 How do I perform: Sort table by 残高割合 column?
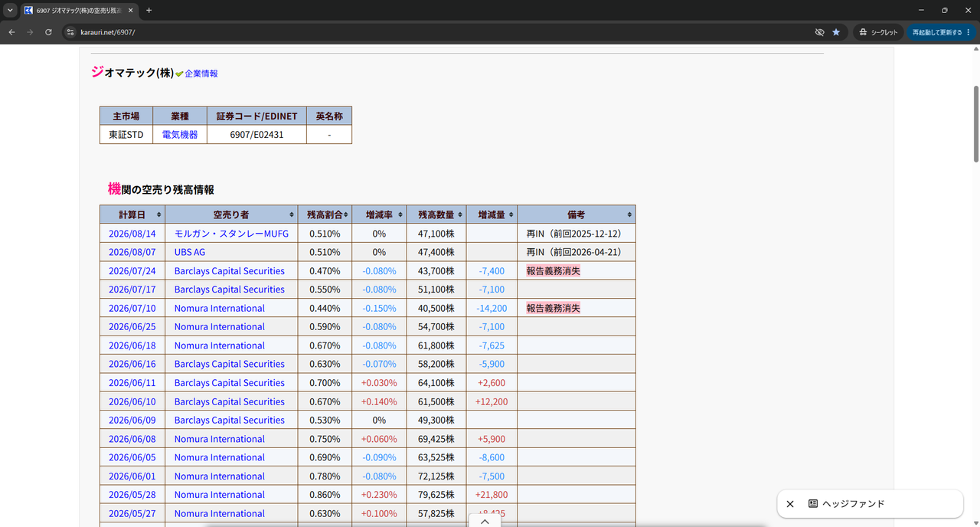click(x=325, y=214)
